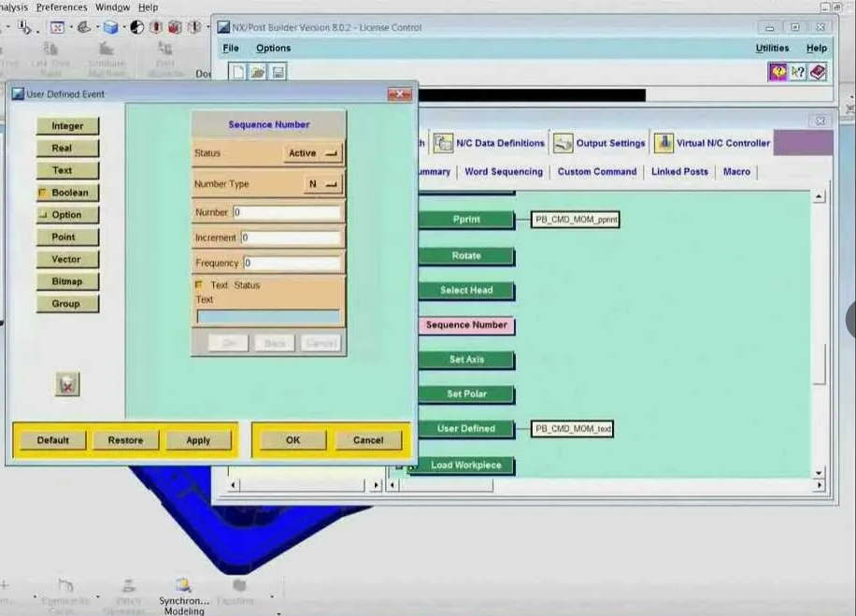The image size is (856, 616).
Task: Click the Integer button
Action: click(x=67, y=126)
